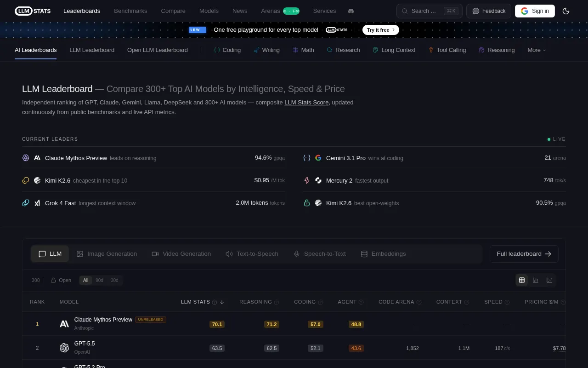Switch to Embeddings tab
The width and height of the screenshot is (588, 368).
coord(384,254)
